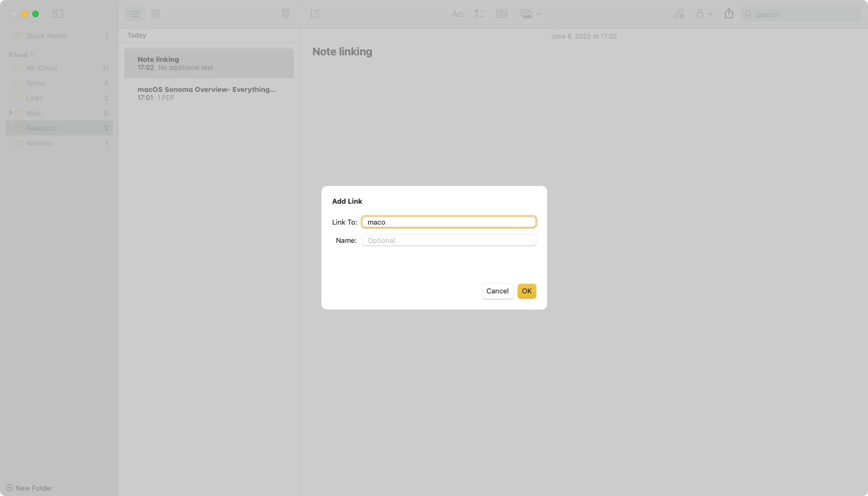868x496 pixels.
Task: Create a new note with compose icon
Action: (x=314, y=13)
